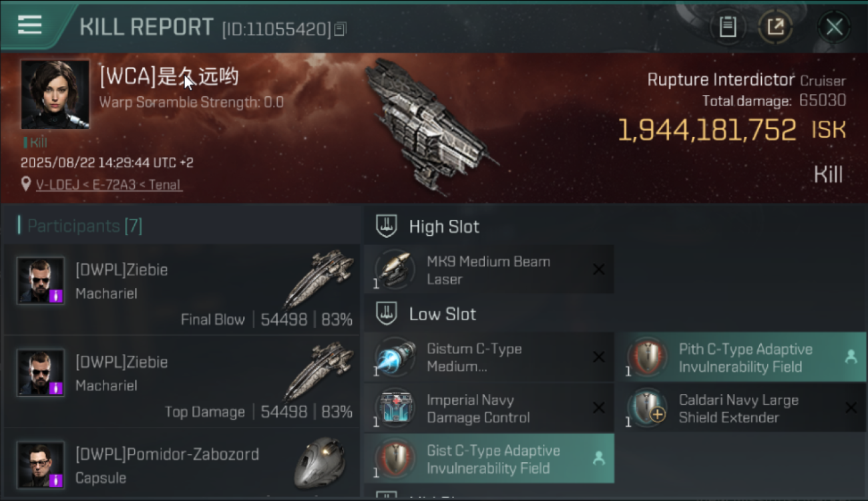Share kill report via export icon
Image resolution: width=868 pixels, height=501 pixels.
tap(775, 27)
